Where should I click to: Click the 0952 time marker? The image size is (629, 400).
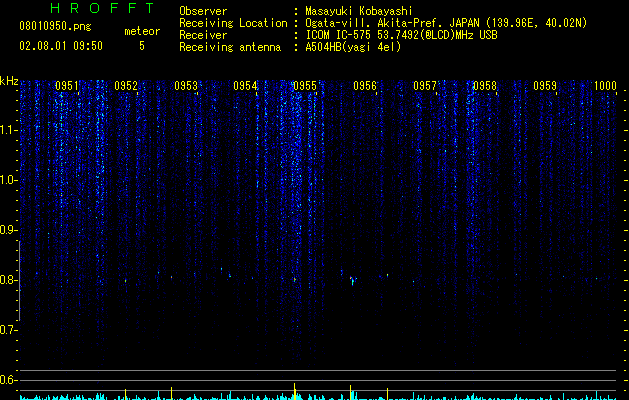click(126, 86)
